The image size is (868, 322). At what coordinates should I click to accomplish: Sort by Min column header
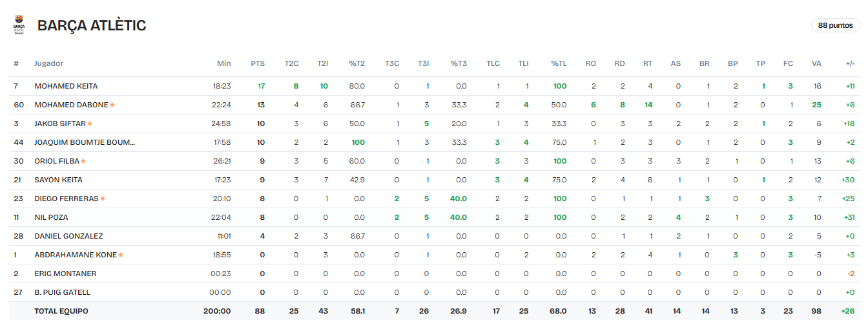(223, 63)
